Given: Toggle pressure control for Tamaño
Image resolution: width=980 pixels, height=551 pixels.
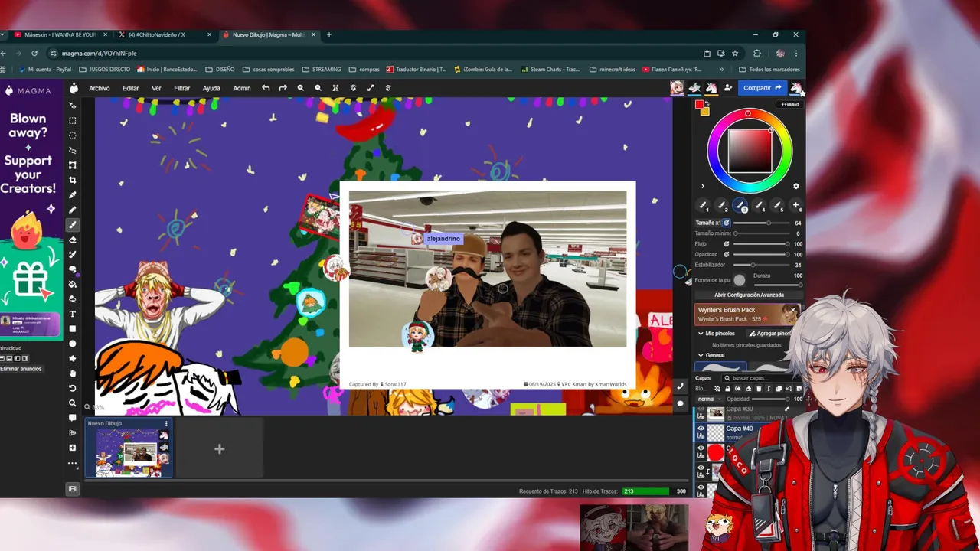Looking at the screenshot, I should 727,223.
